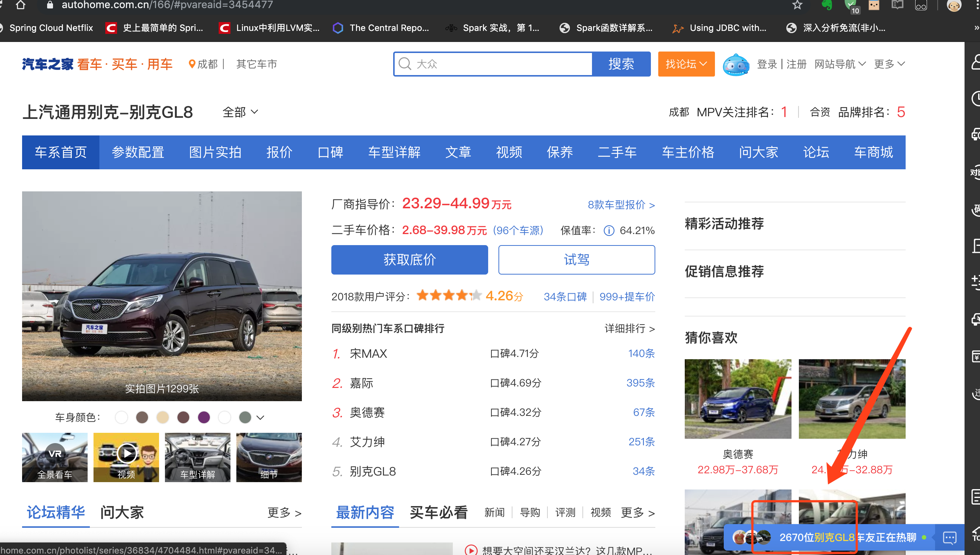
Task: Open the 注册 link
Action: pos(796,64)
